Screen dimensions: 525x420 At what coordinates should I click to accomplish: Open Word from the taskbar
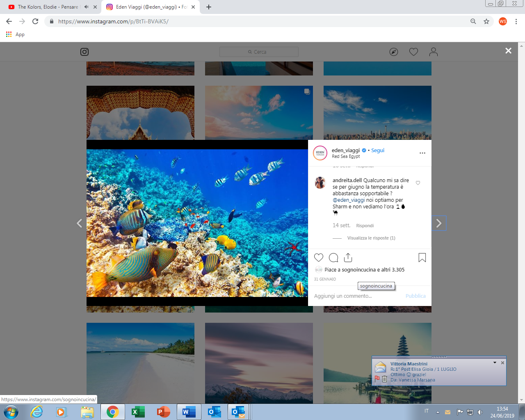click(189, 412)
